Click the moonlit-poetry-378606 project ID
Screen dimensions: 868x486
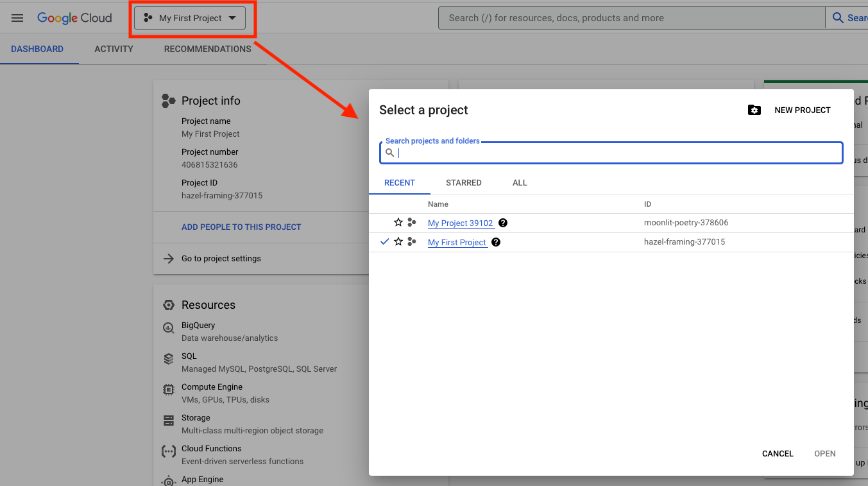pyautogui.click(x=686, y=223)
